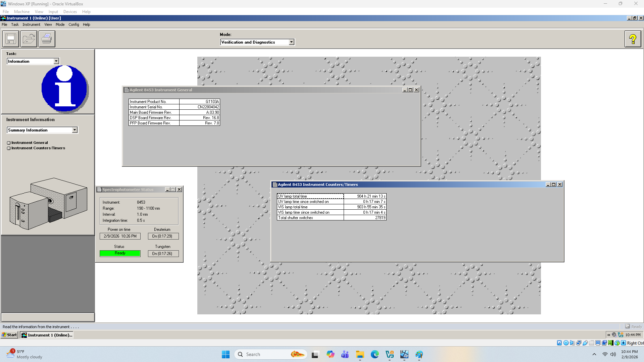
Task: Open the Instrument menu
Action: tap(31, 24)
